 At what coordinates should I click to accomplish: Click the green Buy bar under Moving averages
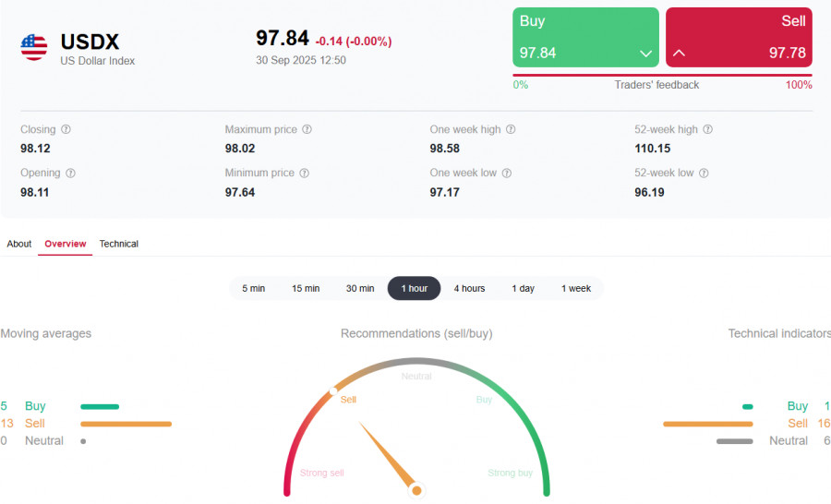pos(100,407)
